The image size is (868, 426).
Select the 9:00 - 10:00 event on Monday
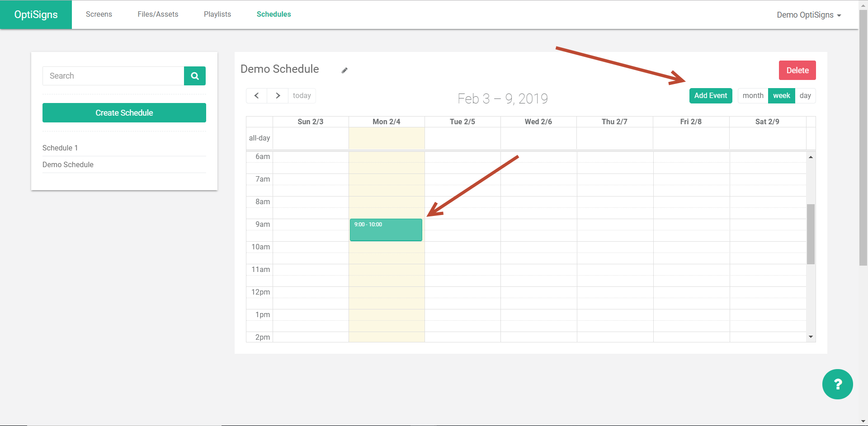tap(386, 230)
